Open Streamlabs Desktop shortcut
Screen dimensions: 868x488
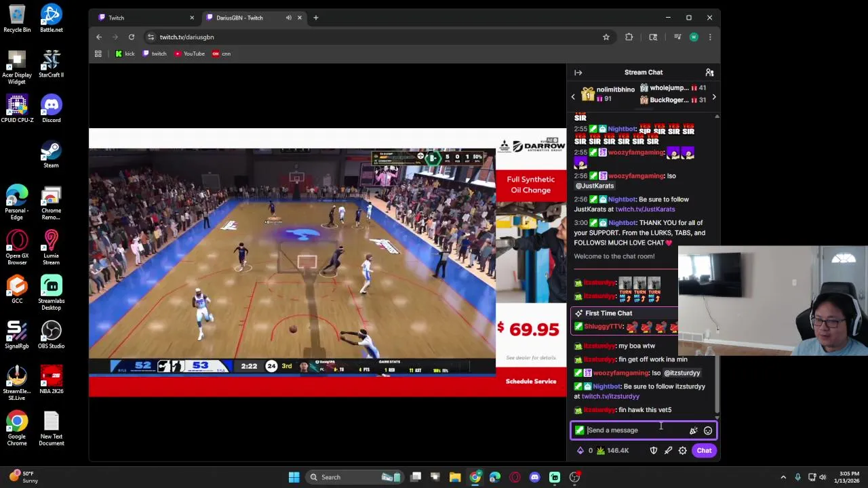point(51,293)
